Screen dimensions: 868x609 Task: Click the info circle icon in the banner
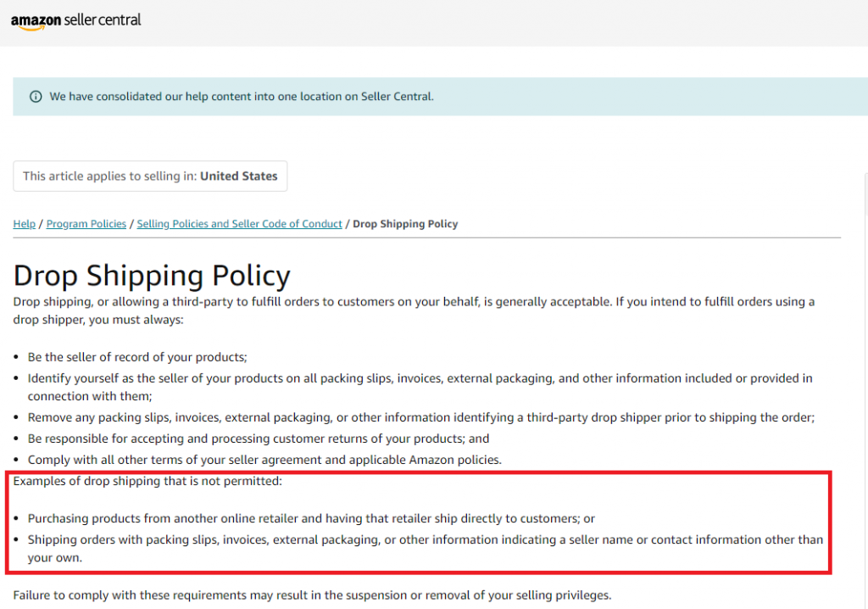tap(35, 96)
